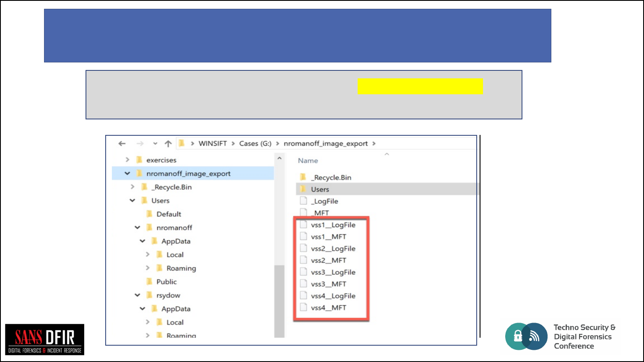Screen dimensions: 644x362
Task: Expand Local under rsydow AppData
Action: [148, 322]
